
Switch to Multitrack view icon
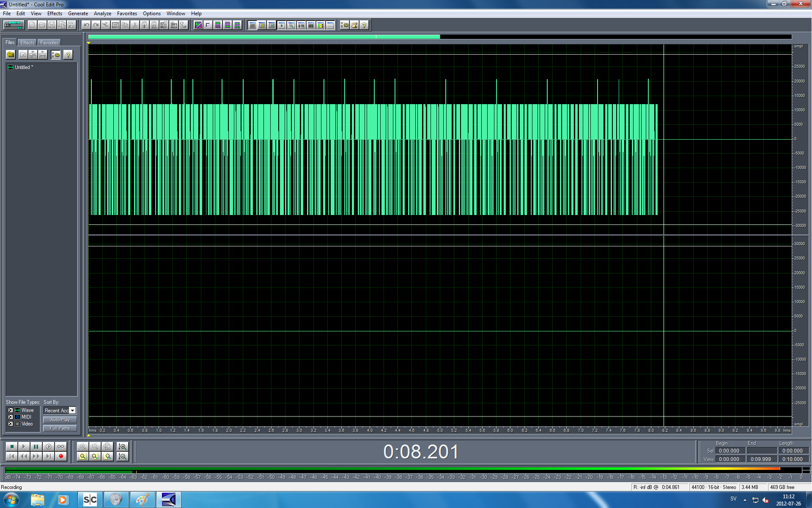pyautogui.click(x=14, y=25)
